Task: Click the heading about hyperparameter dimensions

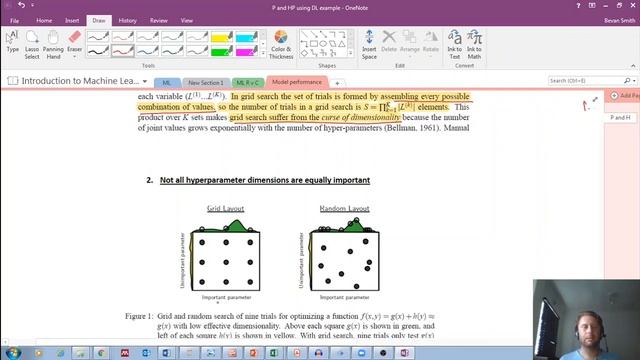Action: [264, 180]
